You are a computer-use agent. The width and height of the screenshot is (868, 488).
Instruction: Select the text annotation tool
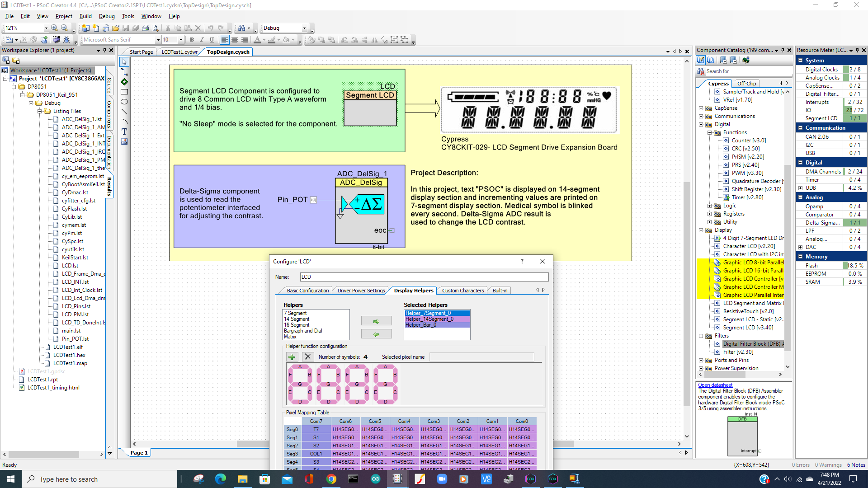pyautogui.click(x=124, y=131)
